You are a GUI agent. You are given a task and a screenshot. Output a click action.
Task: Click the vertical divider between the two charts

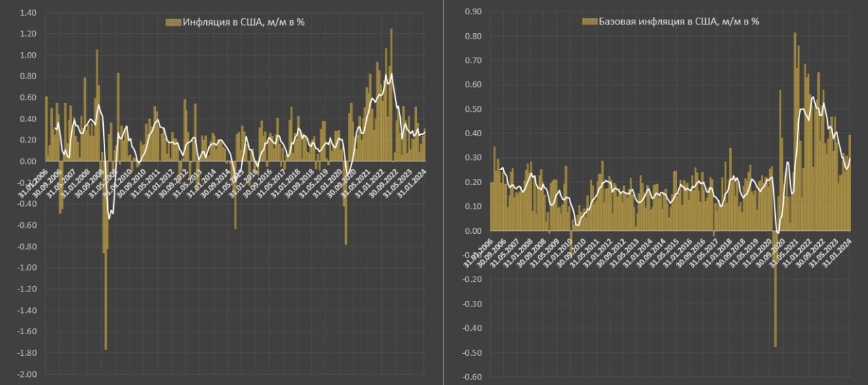pos(443,192)
